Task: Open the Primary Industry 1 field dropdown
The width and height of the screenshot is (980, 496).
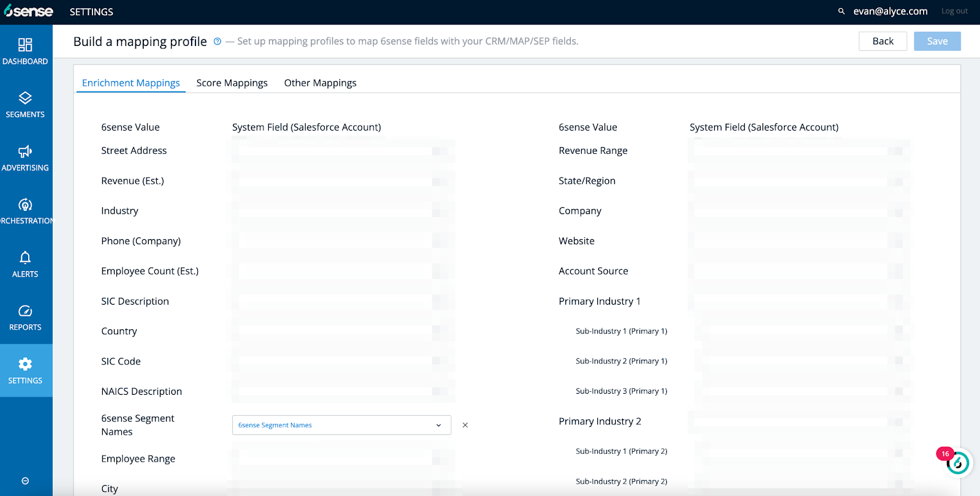Action: (799, 301)
